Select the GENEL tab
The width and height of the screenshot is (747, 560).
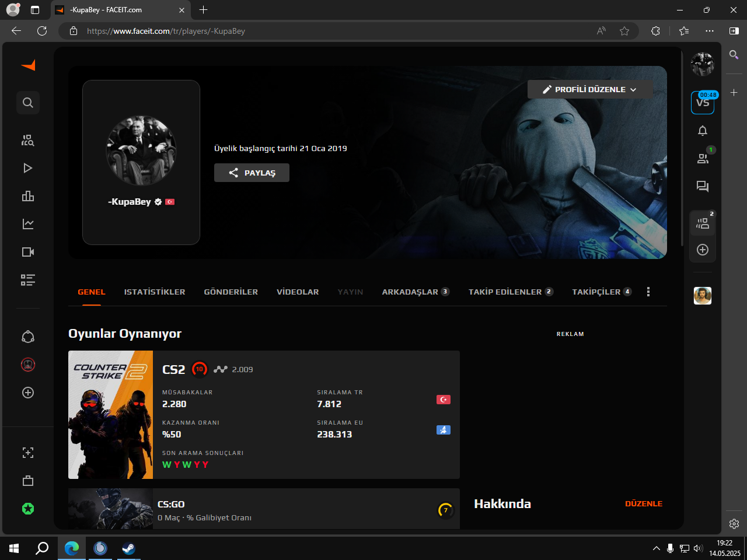click(x=92, y=292)
